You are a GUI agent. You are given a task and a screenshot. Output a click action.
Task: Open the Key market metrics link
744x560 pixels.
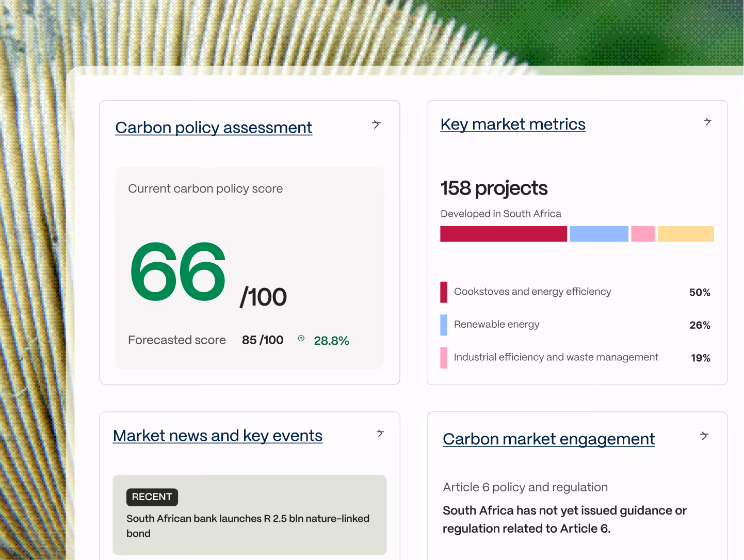click(x=513, y=124)
